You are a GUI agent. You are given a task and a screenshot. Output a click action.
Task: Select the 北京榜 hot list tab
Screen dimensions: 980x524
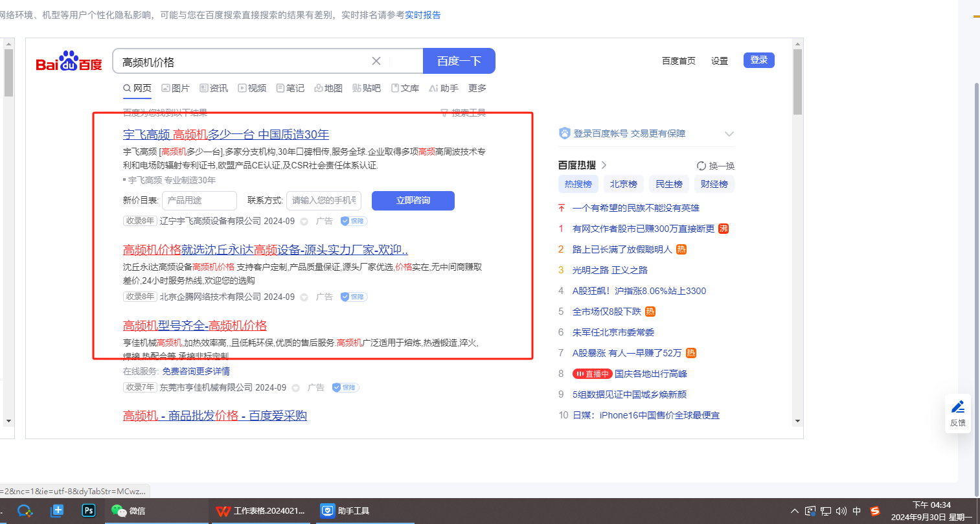[x=623, y=184]
